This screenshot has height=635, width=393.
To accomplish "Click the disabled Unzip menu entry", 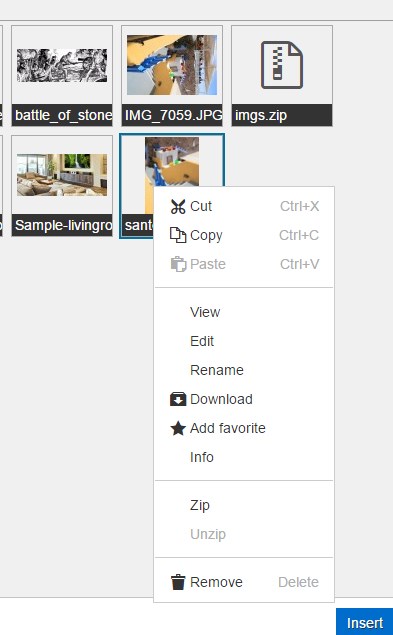I will pyautogui.click(x=208, y=534).
